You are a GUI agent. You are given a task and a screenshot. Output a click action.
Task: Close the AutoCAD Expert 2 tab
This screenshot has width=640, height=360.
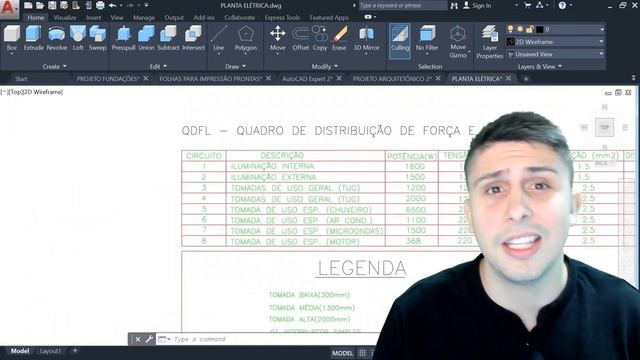pos(339,78)
